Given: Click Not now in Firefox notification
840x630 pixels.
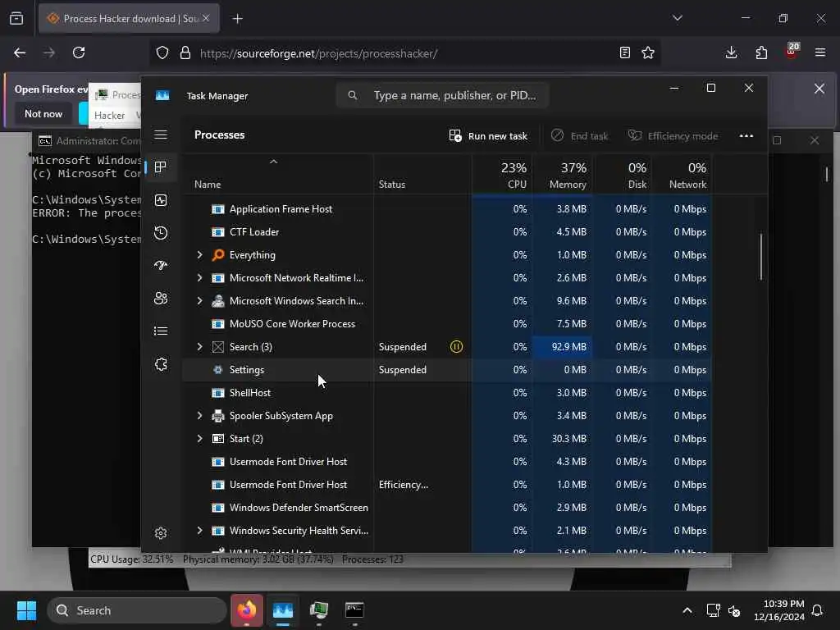Looking at the screenshot, I should tap(43, 113).
